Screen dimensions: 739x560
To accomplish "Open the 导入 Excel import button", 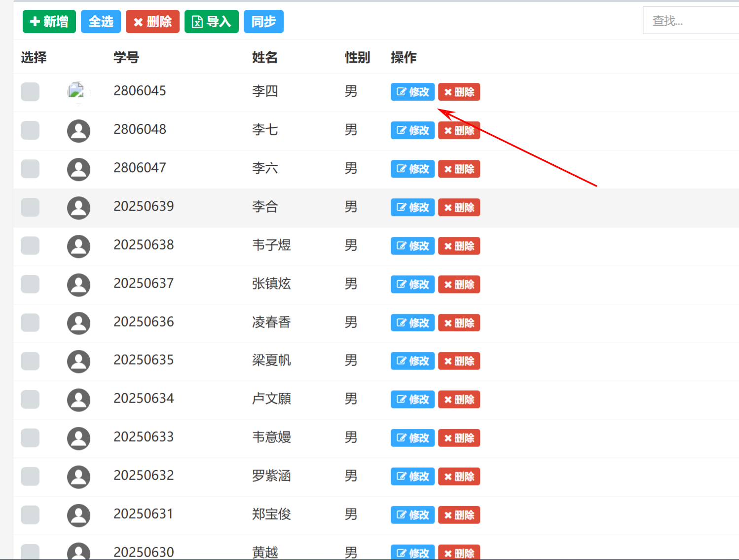I will pyautogui.click(x=211, y=22).
